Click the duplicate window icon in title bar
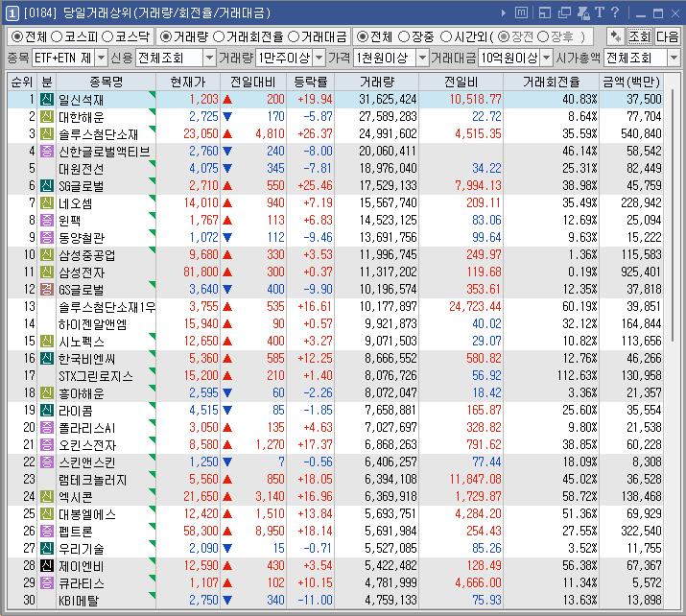 pos(564,12)
